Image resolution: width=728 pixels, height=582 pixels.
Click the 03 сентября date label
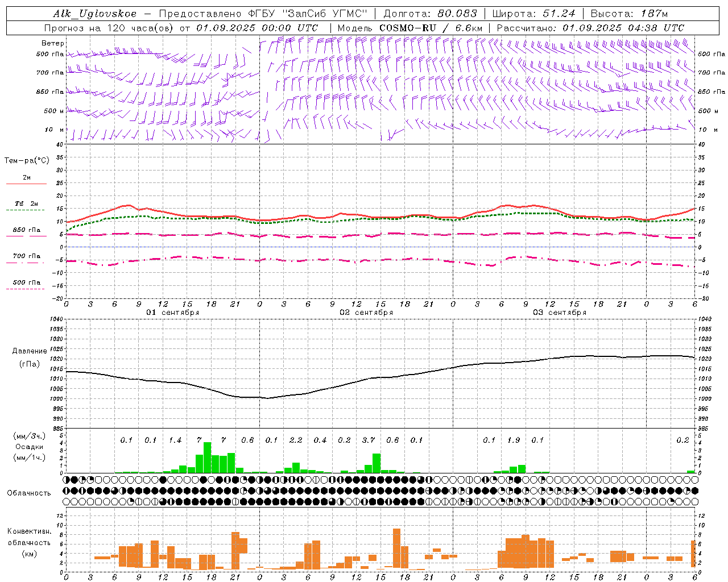tap(560, 313)
